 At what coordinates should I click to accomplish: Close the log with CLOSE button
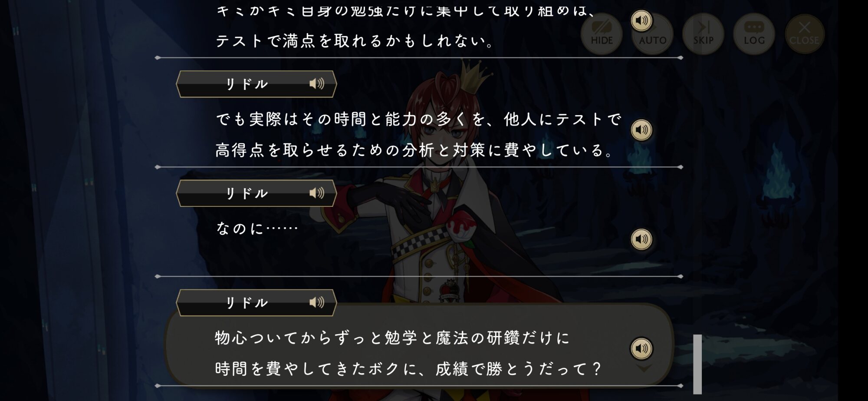point(805,34)
